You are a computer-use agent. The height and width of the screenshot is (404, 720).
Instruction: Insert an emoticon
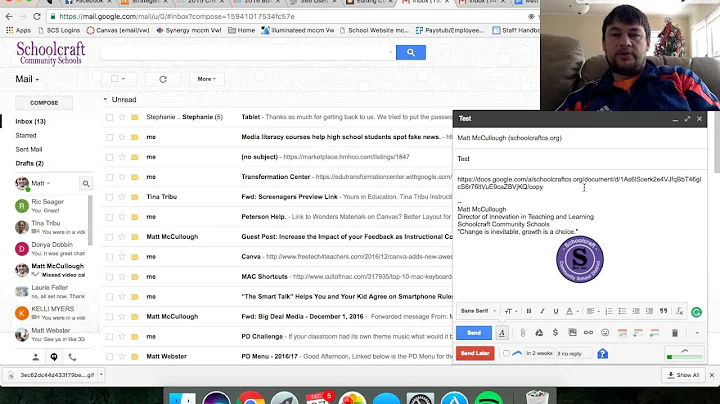tap(605, 332)
